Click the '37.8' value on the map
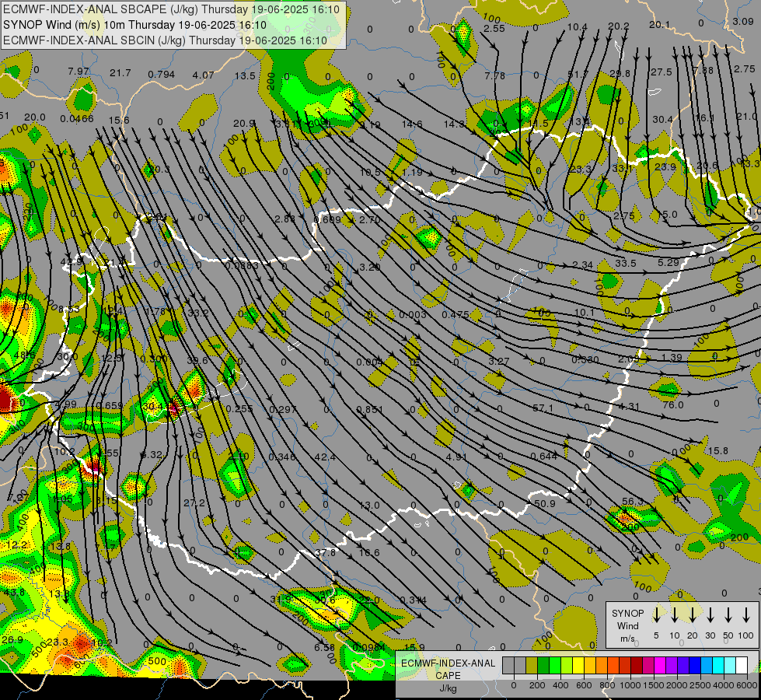 (x=325, y=553)
